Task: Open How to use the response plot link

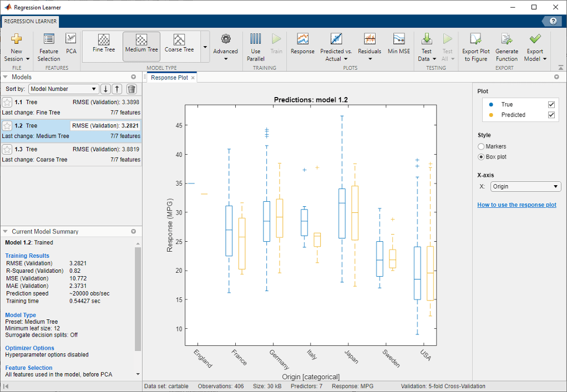Action: (x=517, y=205)
